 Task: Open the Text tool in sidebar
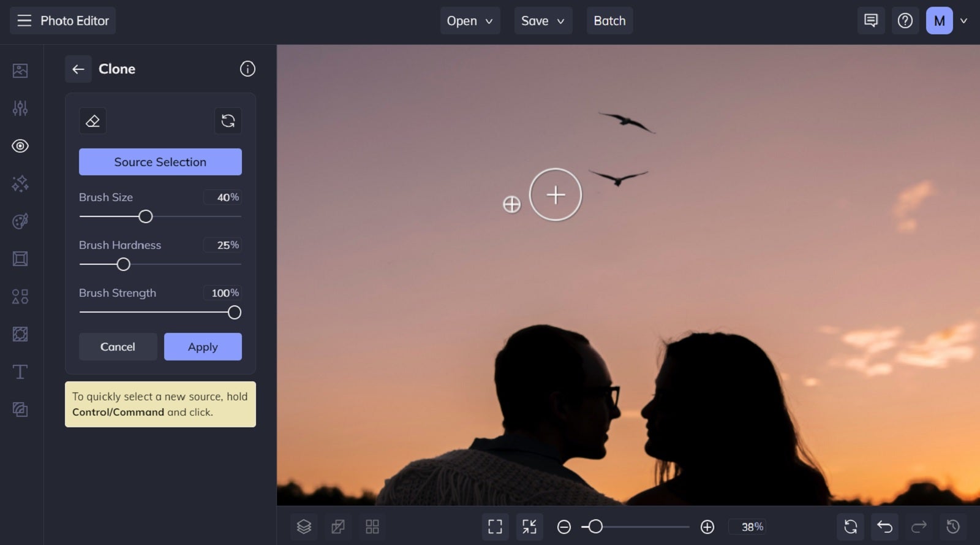(20, 372)
